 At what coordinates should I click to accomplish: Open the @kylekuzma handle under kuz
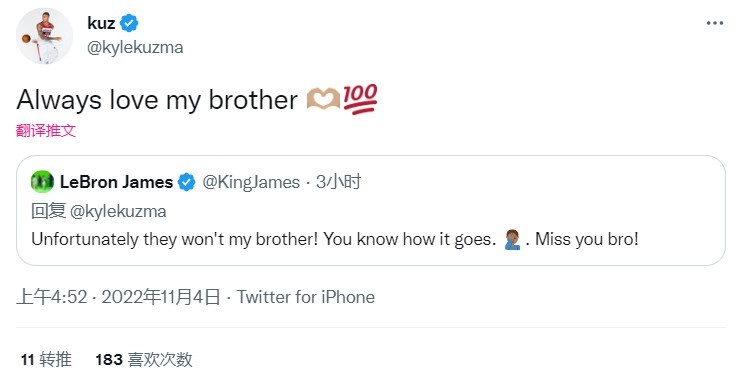135,48
